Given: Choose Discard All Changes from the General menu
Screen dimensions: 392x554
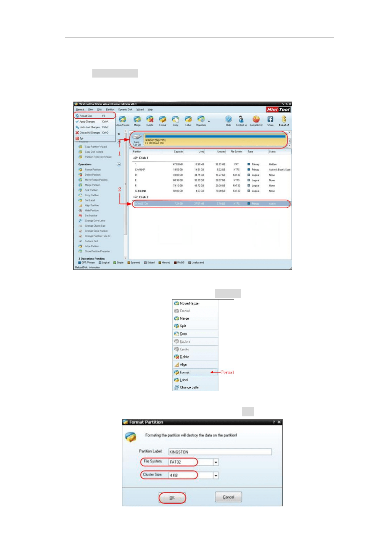Looking at the screenshot, I should coord(94,133).
